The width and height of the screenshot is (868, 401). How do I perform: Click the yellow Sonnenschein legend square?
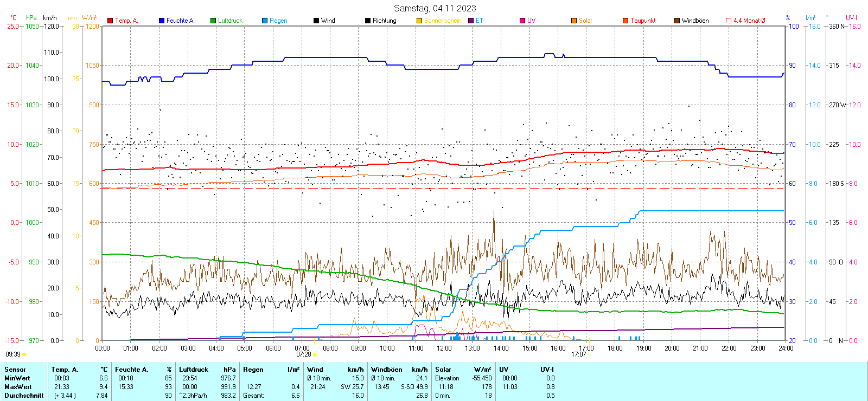[x=419, y=21]
